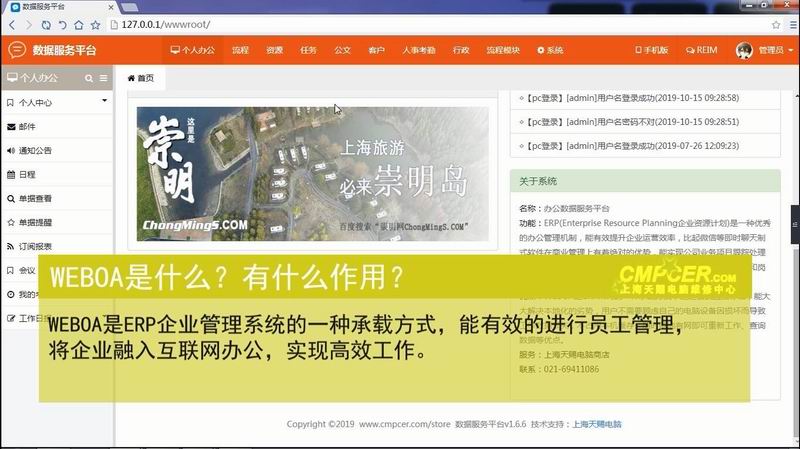The height and width of the screenshot is (449, 800).
Task: Open the 客户 menu
Action: 377,50
